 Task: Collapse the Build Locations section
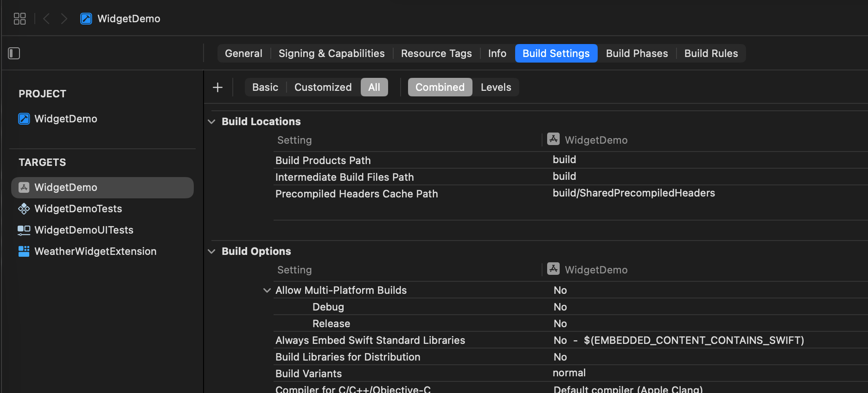pos(211,121)
